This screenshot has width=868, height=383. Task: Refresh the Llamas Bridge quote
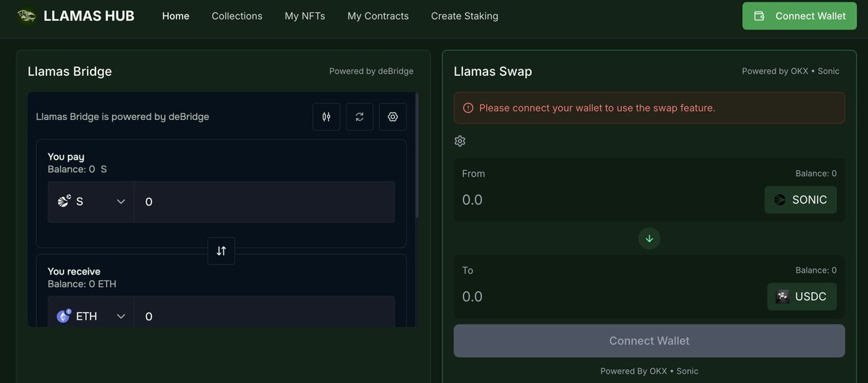pyautogui.click(x=359, y=116)
